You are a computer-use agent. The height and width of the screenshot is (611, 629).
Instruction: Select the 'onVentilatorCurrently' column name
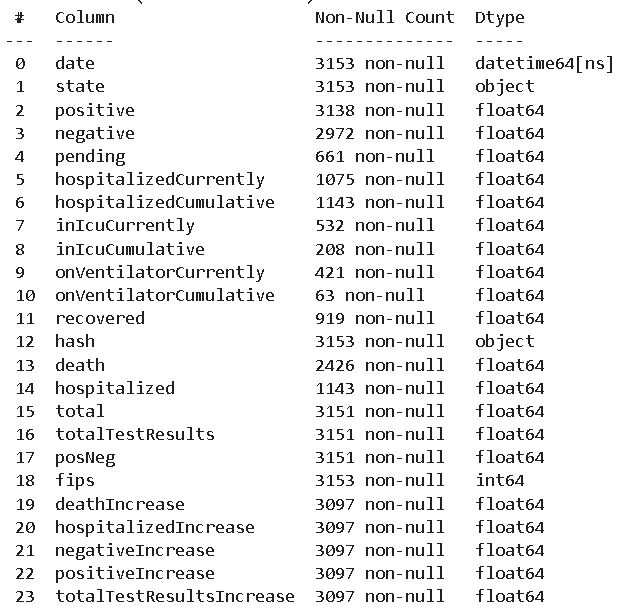(x=160, y=272)
